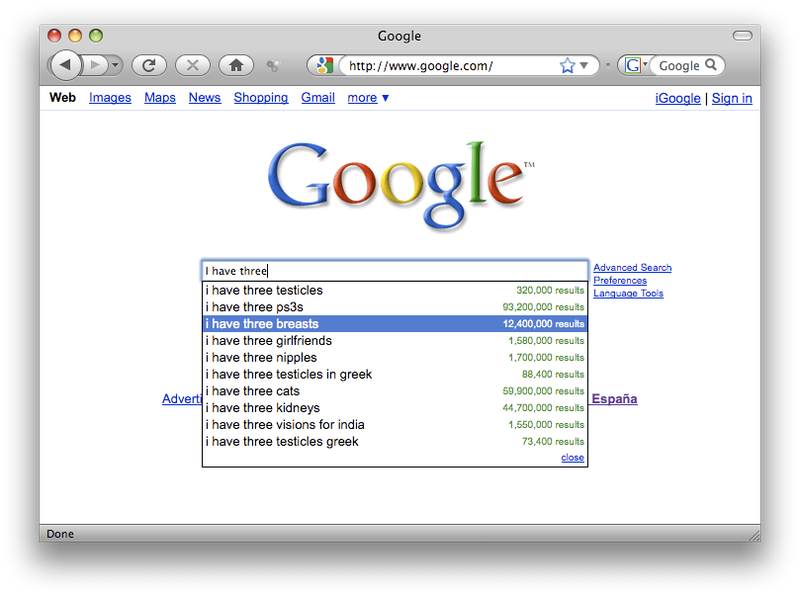The height and width of the screenshot is (596, 800).
Task: Open the back/forward history dropdown arrow
Action: pyautogui.click(x=116, y=65)
